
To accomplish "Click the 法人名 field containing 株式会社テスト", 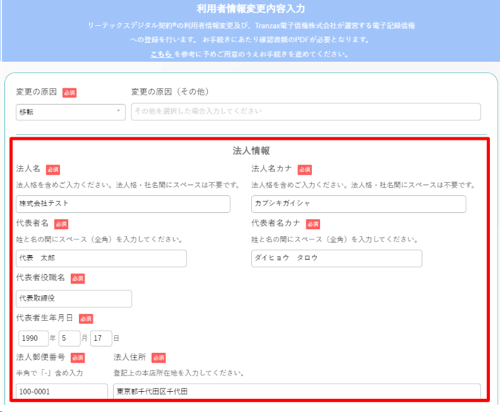I will pyautogui.click(x=123, y=204).
